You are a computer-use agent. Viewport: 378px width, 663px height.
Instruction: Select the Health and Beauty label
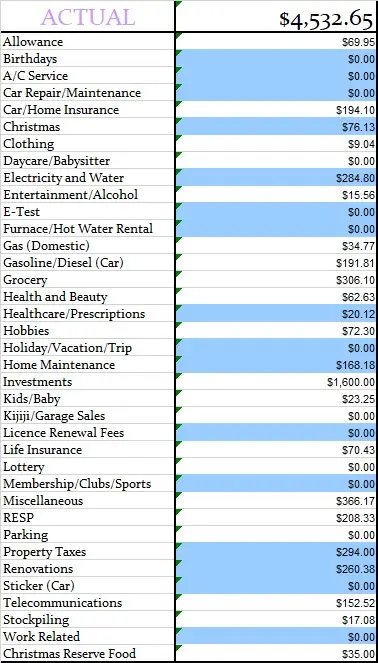88,296
